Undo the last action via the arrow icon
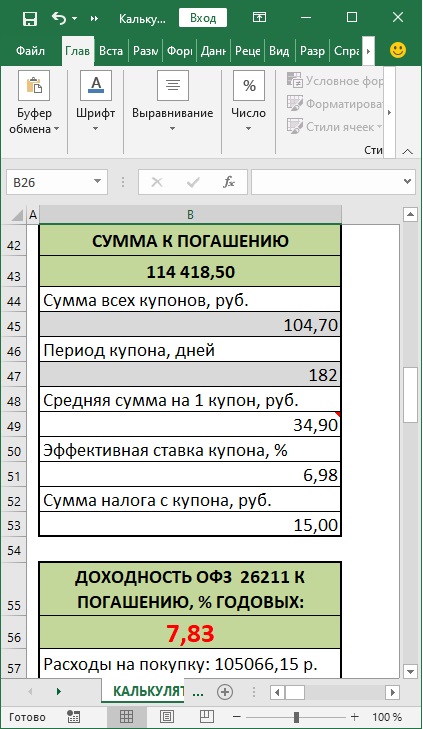Viewport: 423px width, 729px height. pos(59,18)
